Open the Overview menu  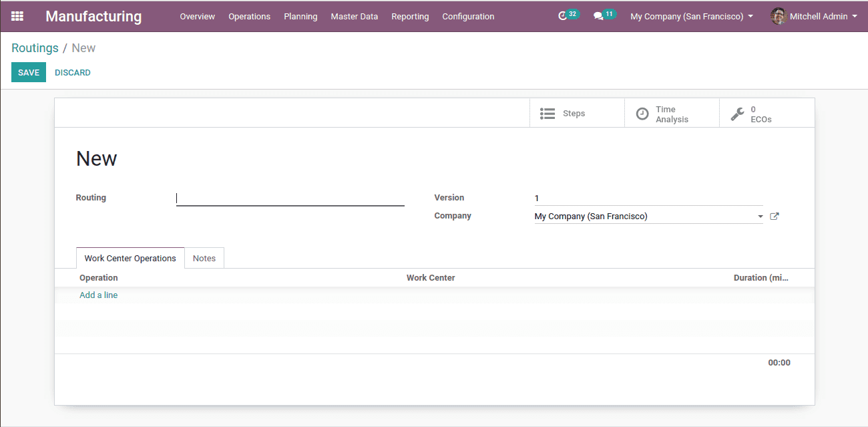198,16
